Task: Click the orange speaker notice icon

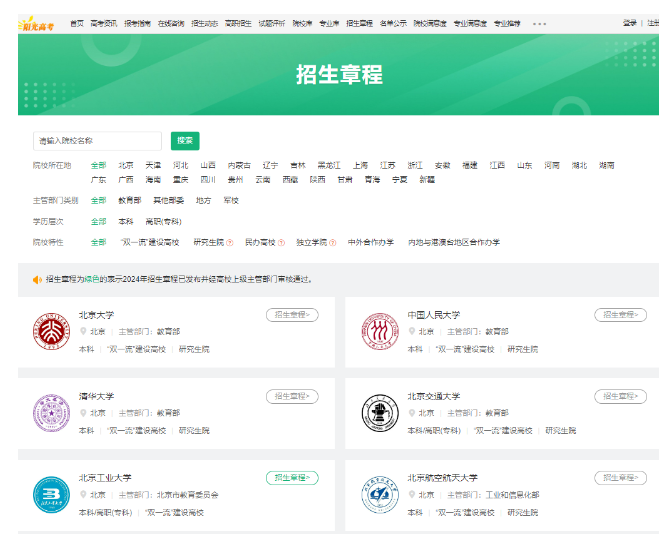Action: 37,280
